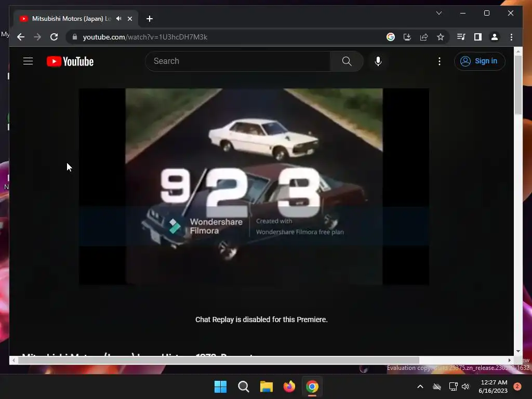Click the Google icon in the address bar
The height and width of the screenshot is (399, 532).
tap(391, 37)
